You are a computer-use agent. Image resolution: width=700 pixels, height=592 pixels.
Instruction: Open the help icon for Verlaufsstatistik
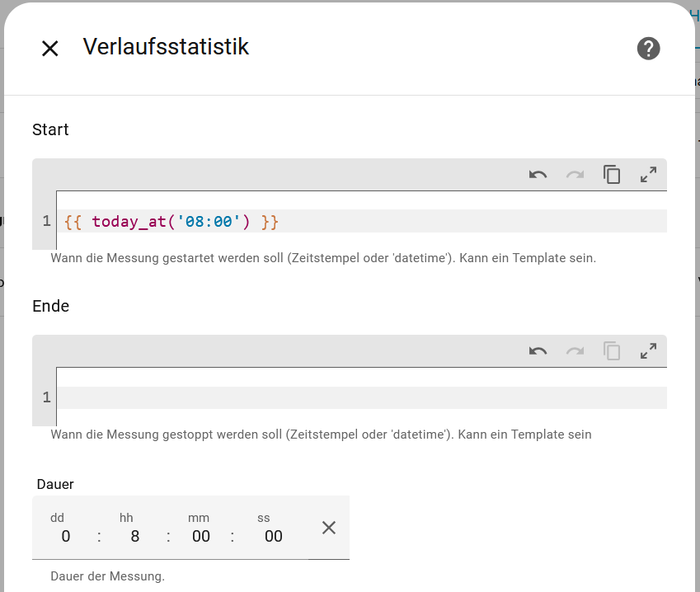[648, 49]
